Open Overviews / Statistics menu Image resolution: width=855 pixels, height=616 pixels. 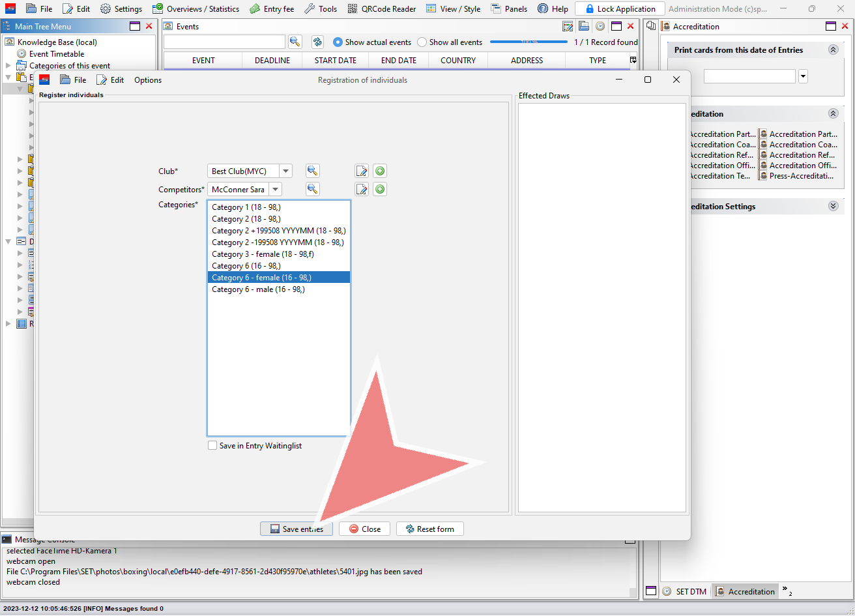(x=196, y=9)
